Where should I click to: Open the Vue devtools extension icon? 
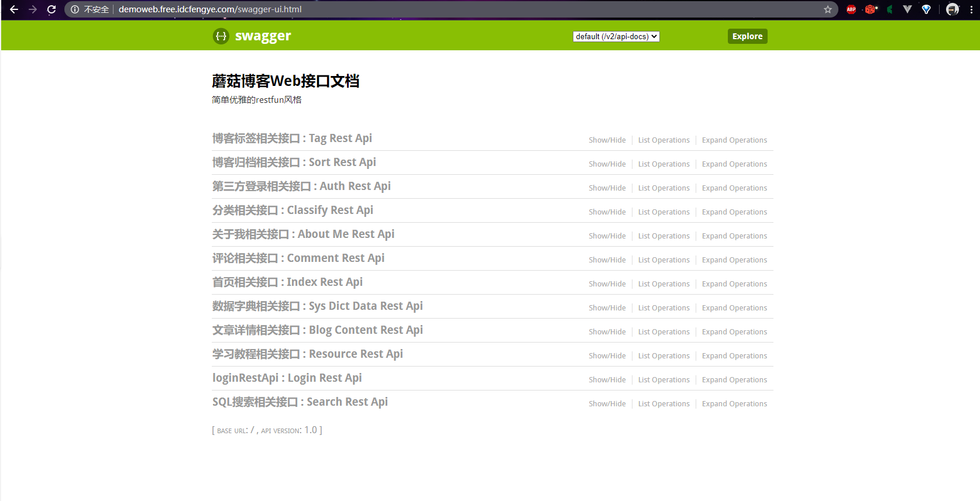coord(907,9)
